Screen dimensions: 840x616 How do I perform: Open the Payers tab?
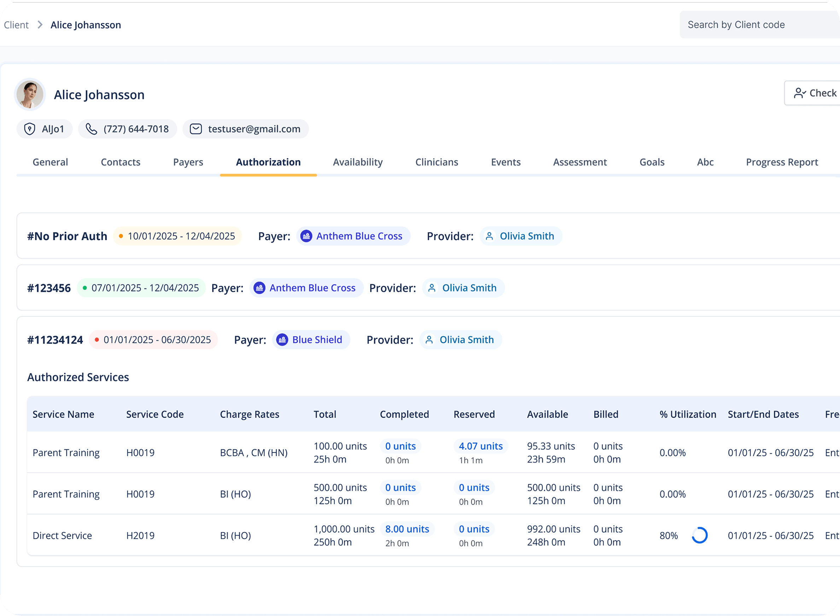pyautogui.click(x=188, y=162)
